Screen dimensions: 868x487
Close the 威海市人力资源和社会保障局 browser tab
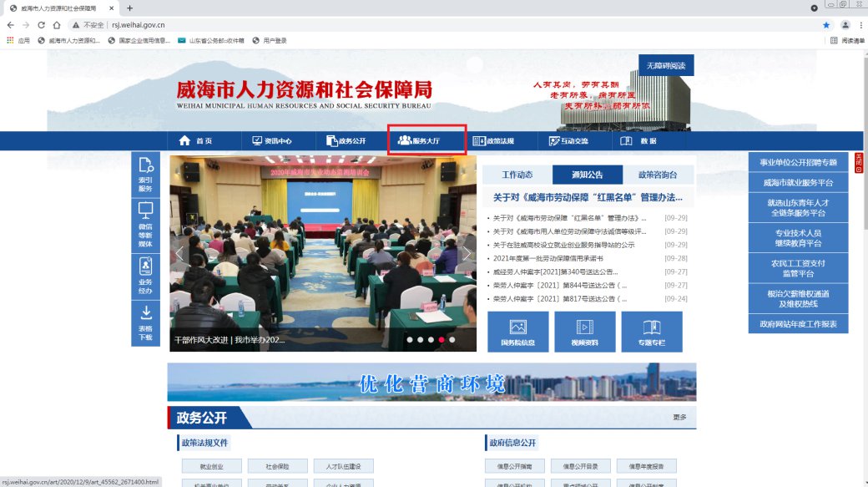tap(111, 8)
